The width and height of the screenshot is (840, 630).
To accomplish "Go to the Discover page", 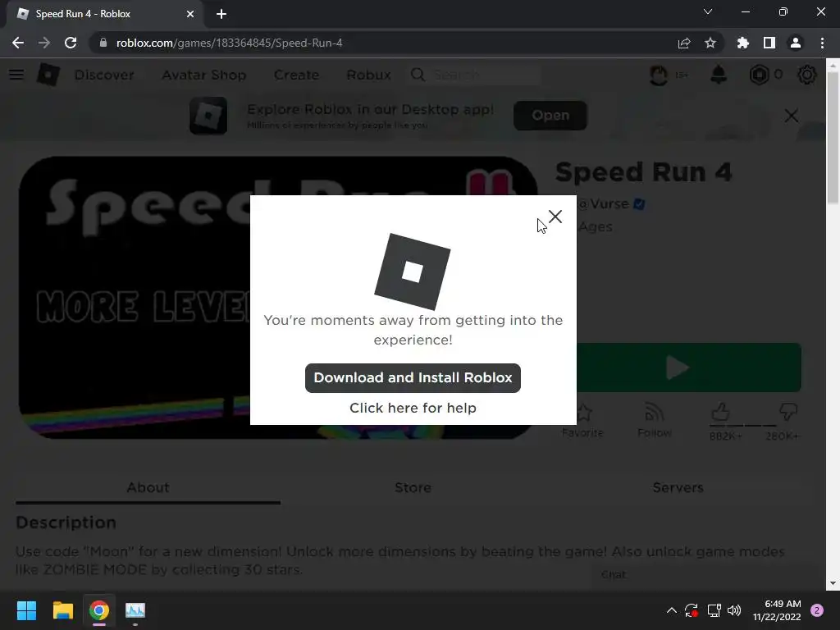I will coord(104,75).
